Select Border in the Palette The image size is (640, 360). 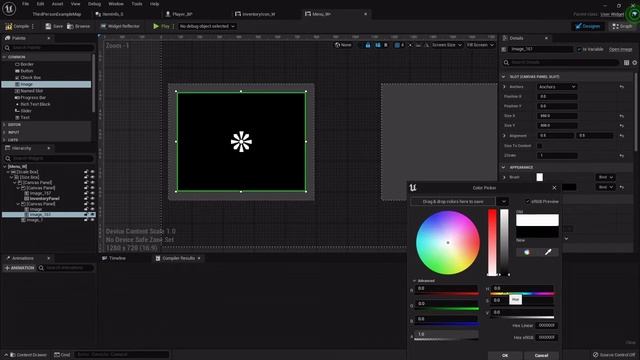coord(27,64)
